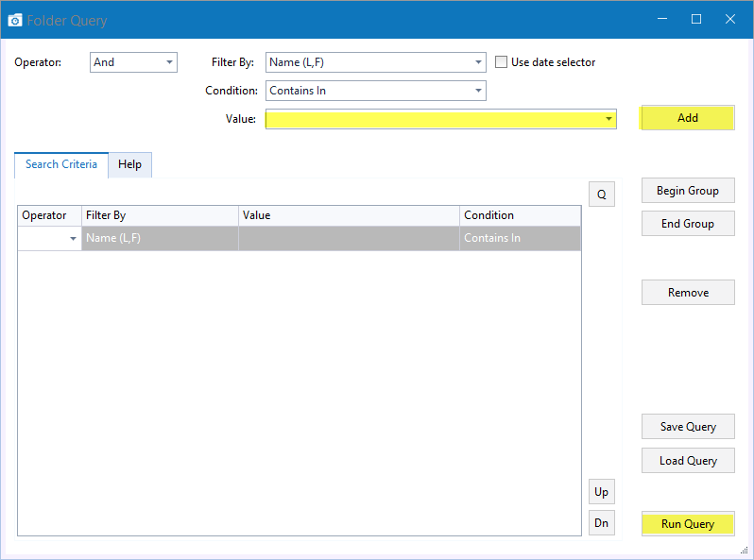
Task: Click the Save Query button
Action: click(688, 426)
